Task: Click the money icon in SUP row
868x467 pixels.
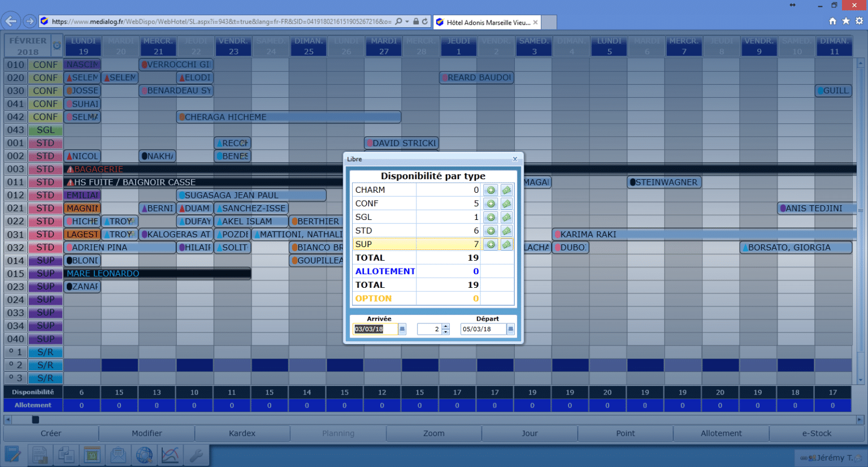Action: [506, 244]
